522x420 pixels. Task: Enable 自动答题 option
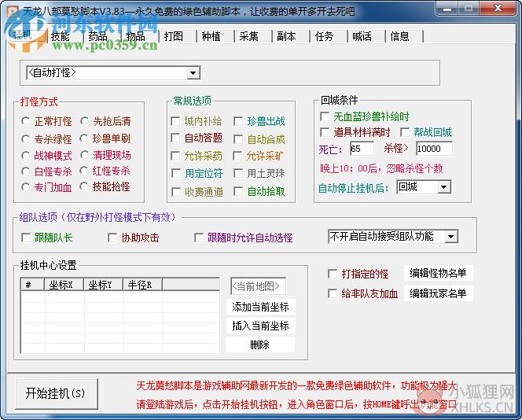tap(175, 138)
